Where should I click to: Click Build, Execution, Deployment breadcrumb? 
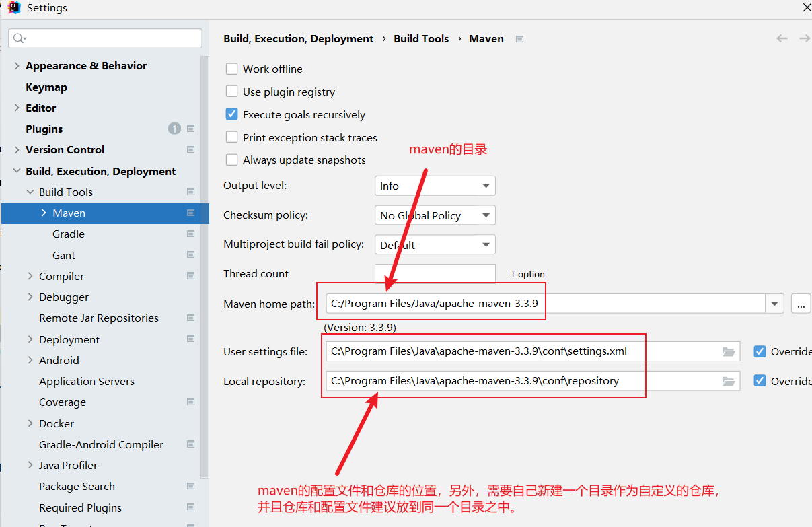coord(299,38)
